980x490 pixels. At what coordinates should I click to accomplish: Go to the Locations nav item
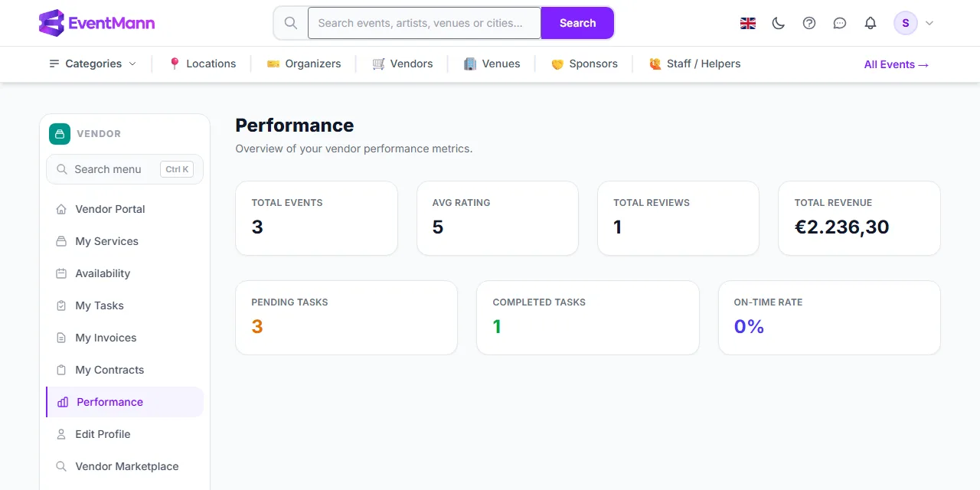click(x=202, y=64)
